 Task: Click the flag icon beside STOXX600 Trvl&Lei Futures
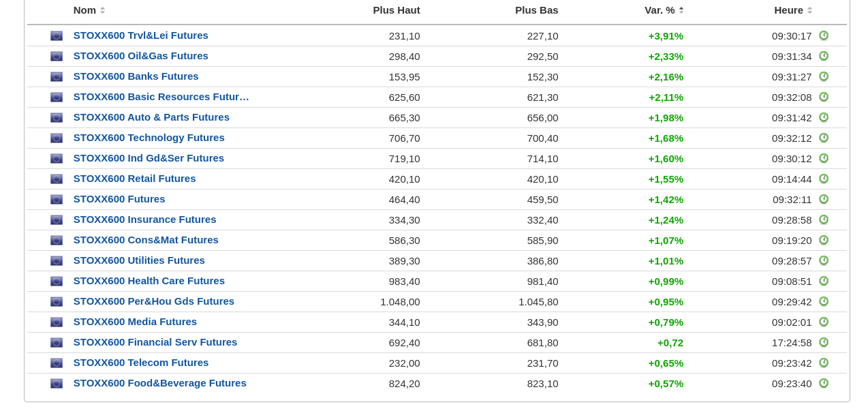point(57,36)
